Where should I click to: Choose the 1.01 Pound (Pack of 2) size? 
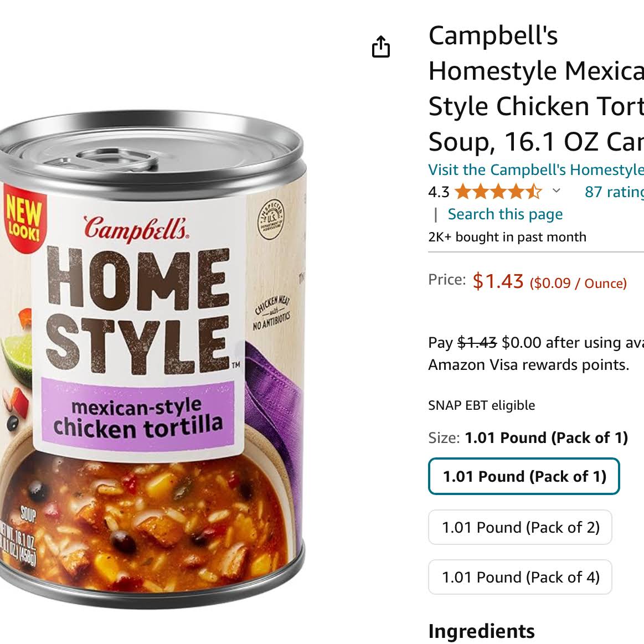pyautogui.click(x=520, y=527)
